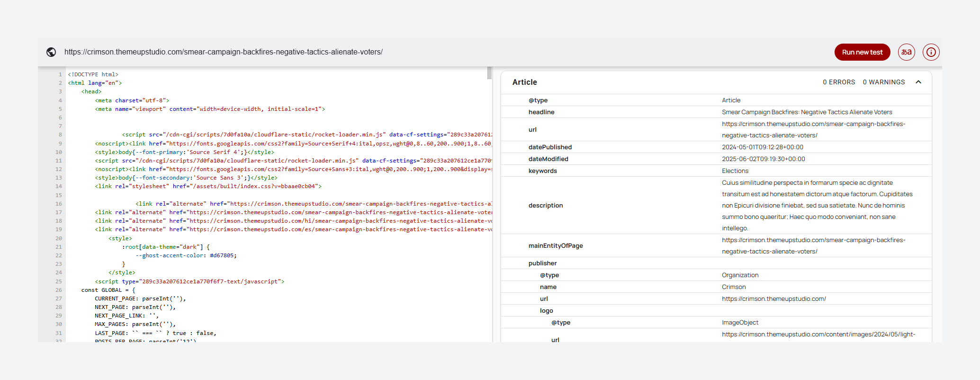This screenshot has width=980, height=380.
Task: Click the publisher property row
Action: [x=716, y=263]
